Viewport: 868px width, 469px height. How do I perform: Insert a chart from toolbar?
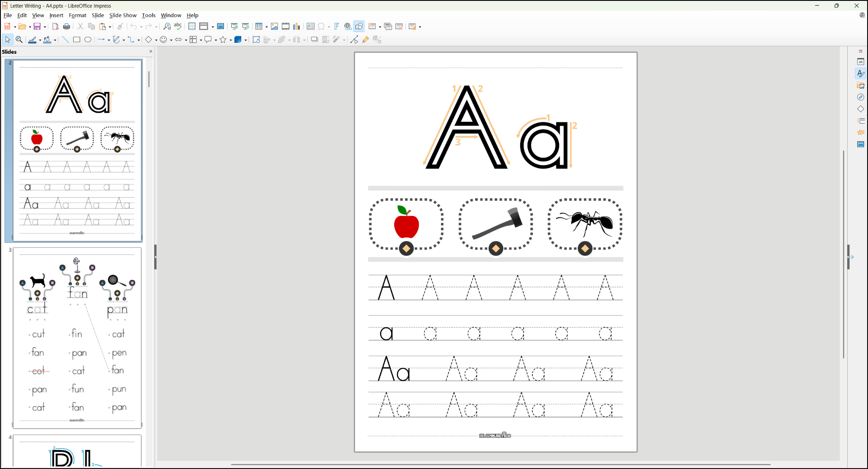pos(297,26)
